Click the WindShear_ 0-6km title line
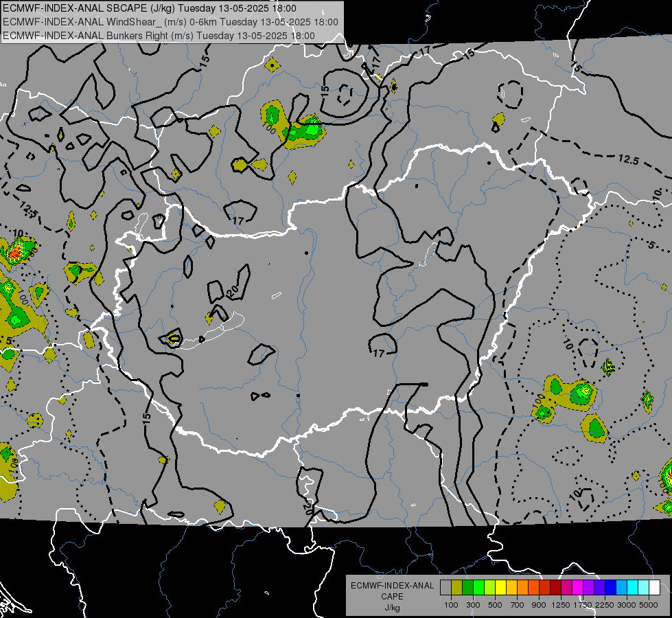The image size is (672, 618). point(170,22)
